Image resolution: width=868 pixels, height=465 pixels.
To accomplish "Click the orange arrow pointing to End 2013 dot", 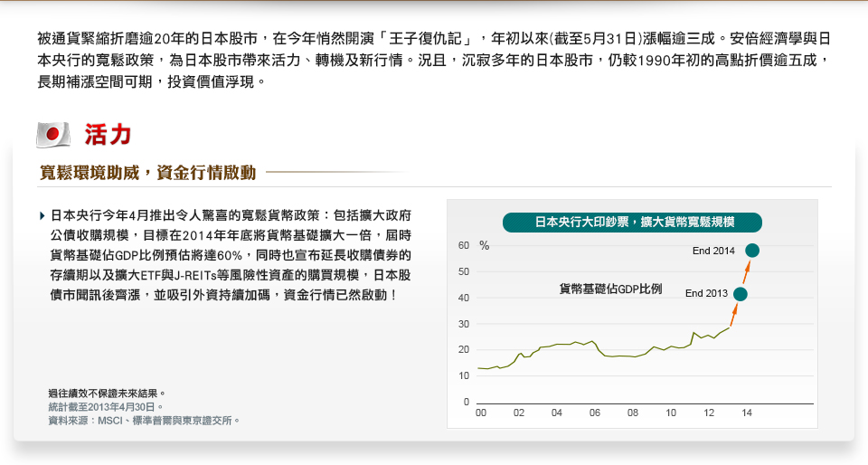I will (734, 314).
